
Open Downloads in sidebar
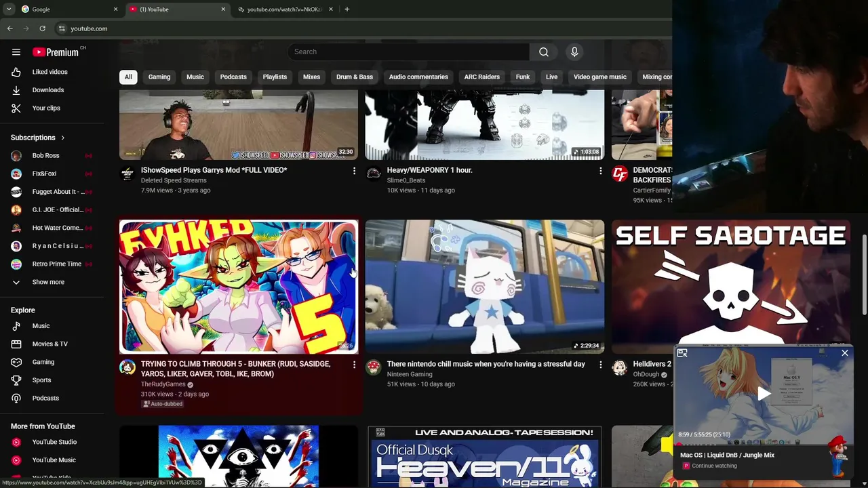point(47,90)
